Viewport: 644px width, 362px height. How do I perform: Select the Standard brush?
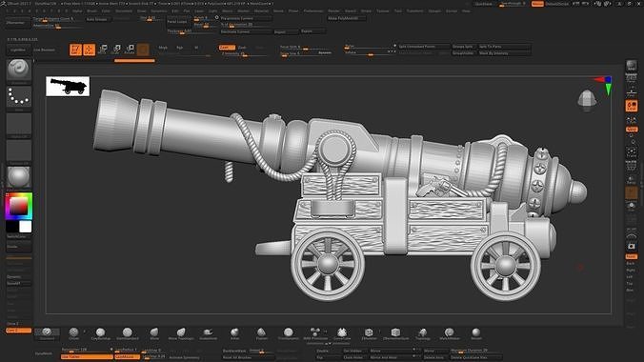tap(47, 333)
